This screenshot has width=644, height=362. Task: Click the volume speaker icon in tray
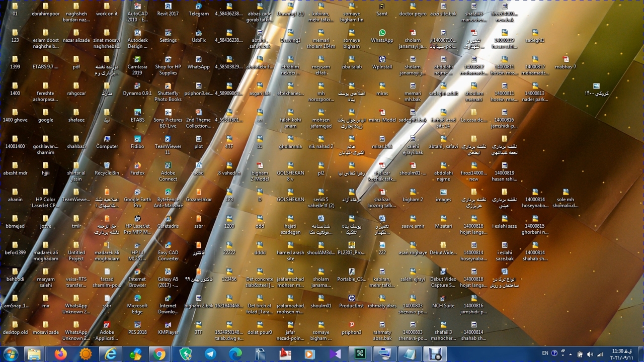pos(590,354)
